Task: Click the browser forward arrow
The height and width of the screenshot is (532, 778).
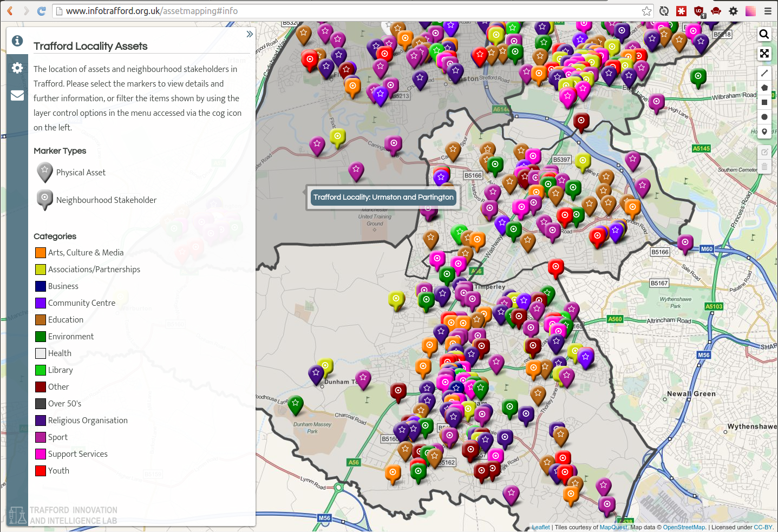Action: pos(25,11)
